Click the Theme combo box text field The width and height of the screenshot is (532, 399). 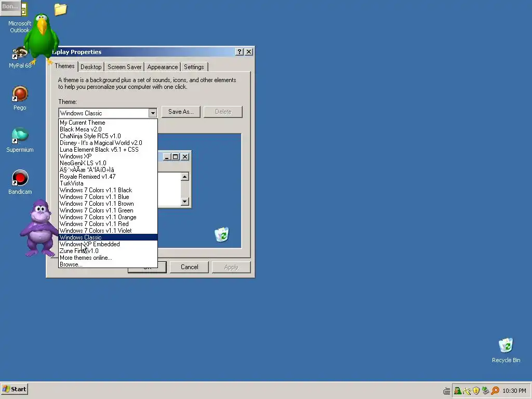tap(104, 113)
